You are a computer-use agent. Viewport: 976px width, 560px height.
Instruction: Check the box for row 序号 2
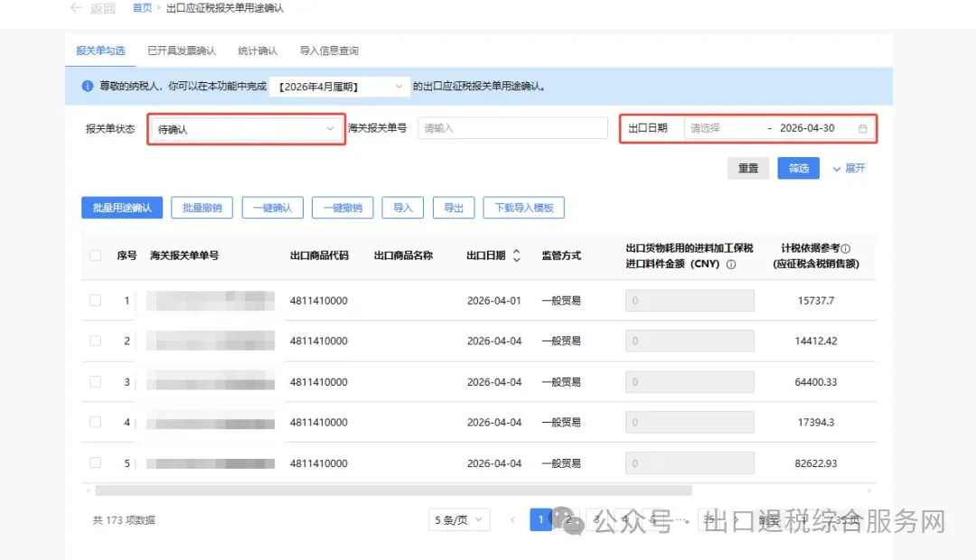point(95,341)
